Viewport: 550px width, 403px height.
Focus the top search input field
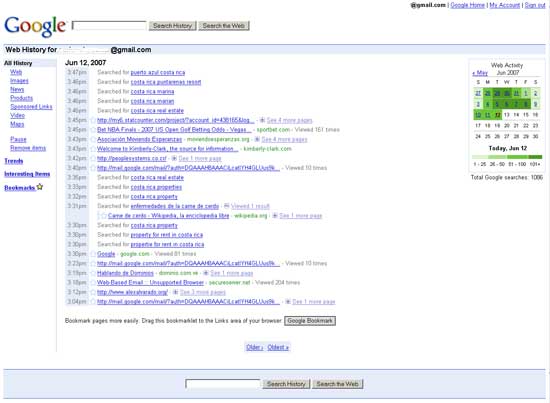point(109,26)
